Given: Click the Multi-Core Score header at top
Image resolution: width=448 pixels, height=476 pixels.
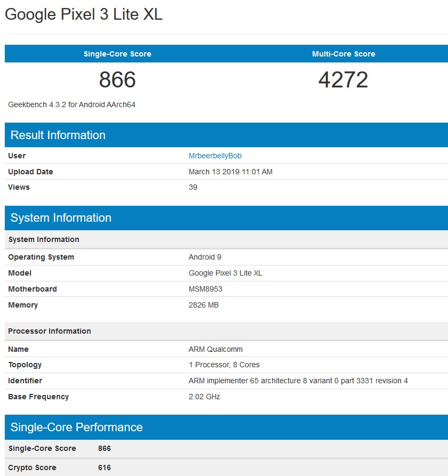Looking at the screenshot, I should 343,54.
